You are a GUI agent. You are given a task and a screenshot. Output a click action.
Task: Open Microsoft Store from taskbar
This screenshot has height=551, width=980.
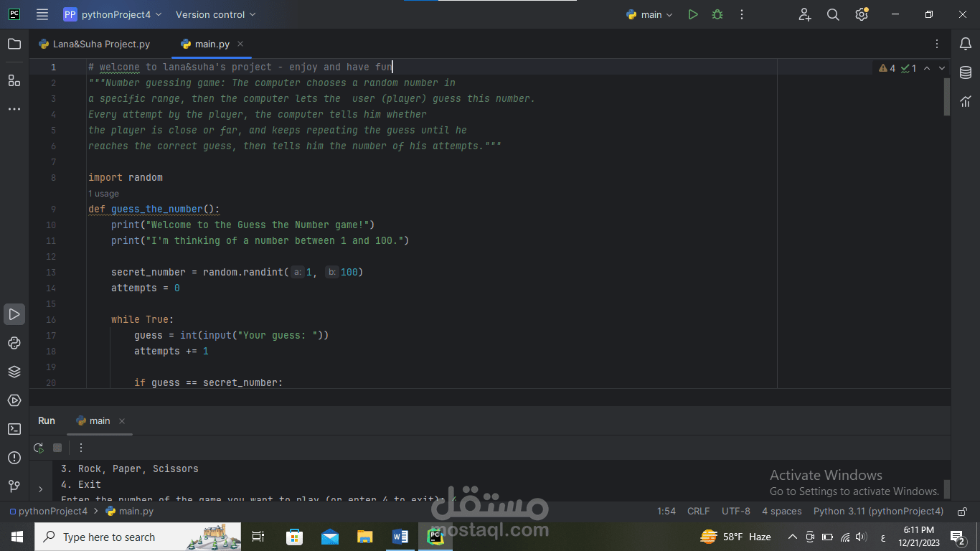294,537
